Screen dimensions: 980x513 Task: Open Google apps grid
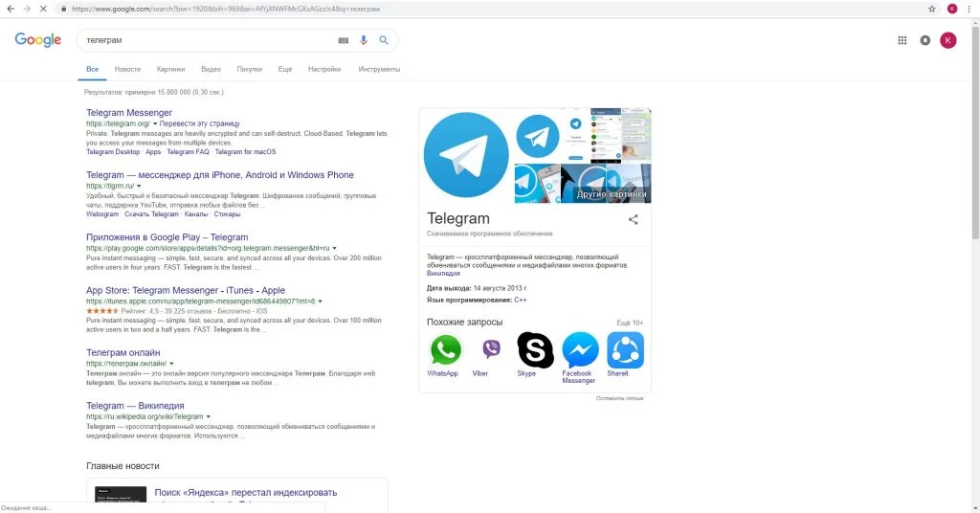click(902, 40)
